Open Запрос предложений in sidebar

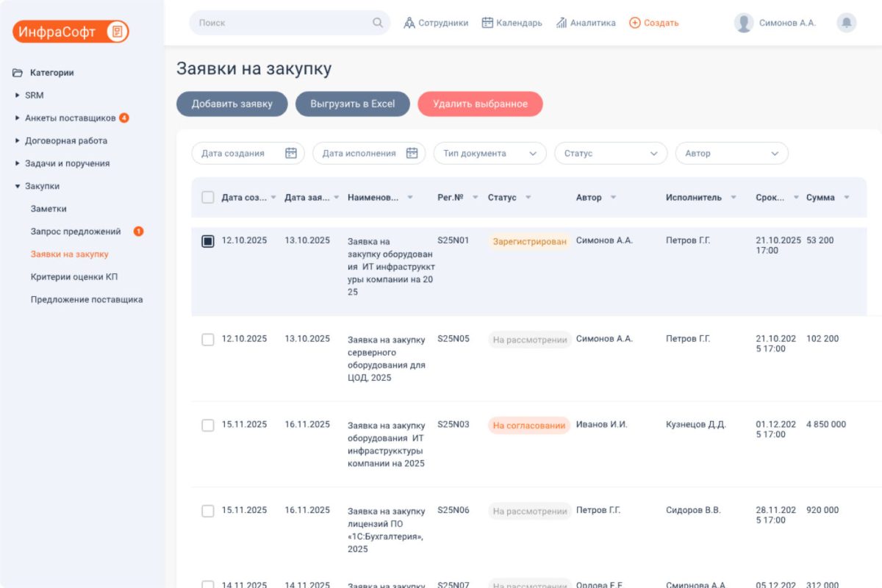click(76, 232)
